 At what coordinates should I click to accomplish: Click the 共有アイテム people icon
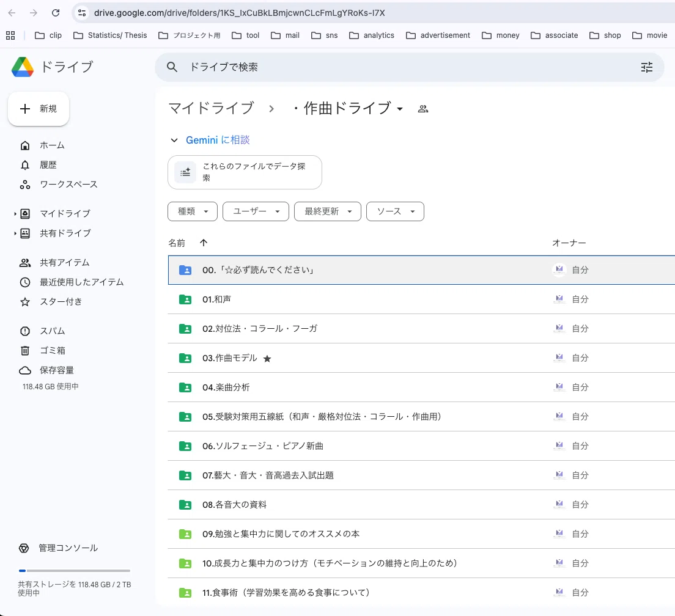click(25, 263)
